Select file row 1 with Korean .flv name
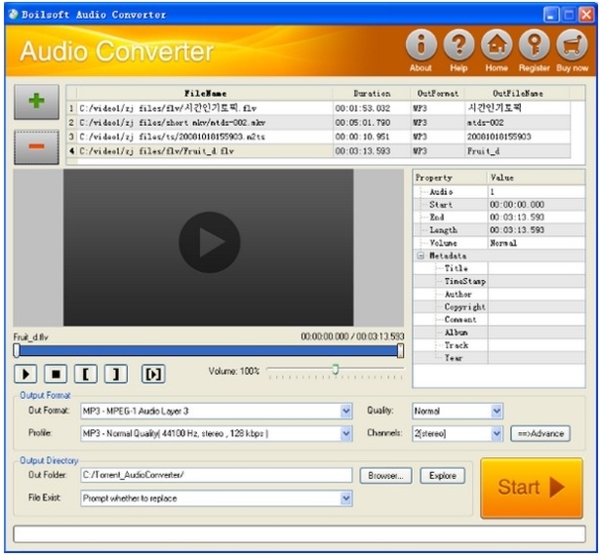600x555 pixels. pos(318,108)
